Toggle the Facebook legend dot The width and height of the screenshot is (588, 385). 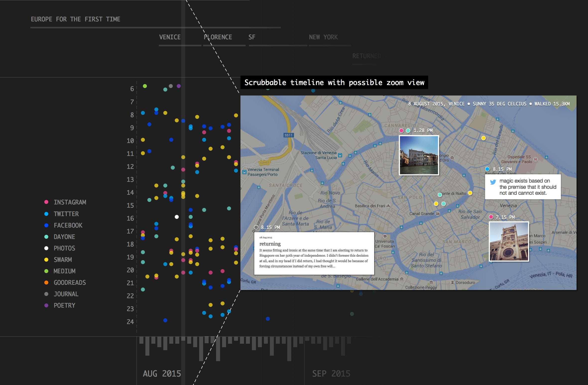click(x=46, y=225)
